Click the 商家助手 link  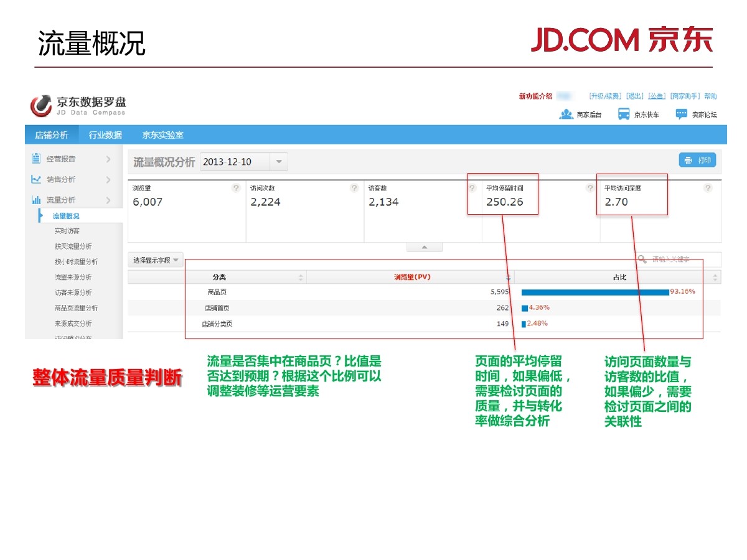(x=685, y=96)
